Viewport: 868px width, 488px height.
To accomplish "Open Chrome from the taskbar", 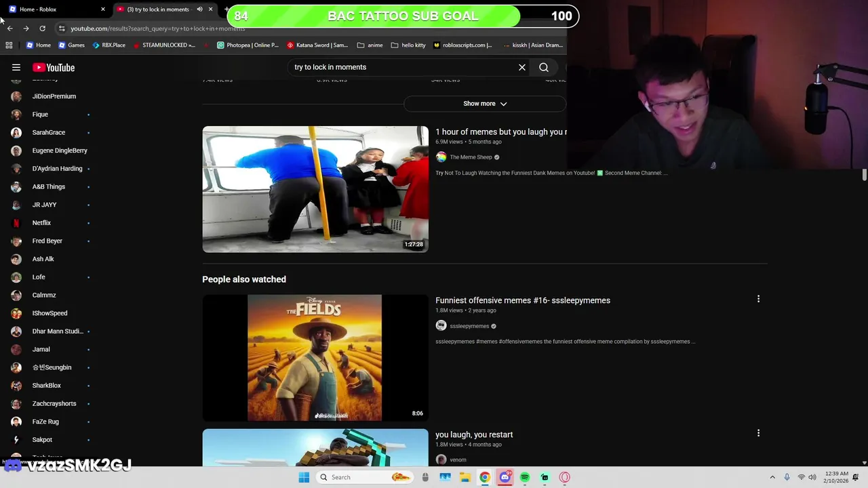I will [x=485, y=477].
